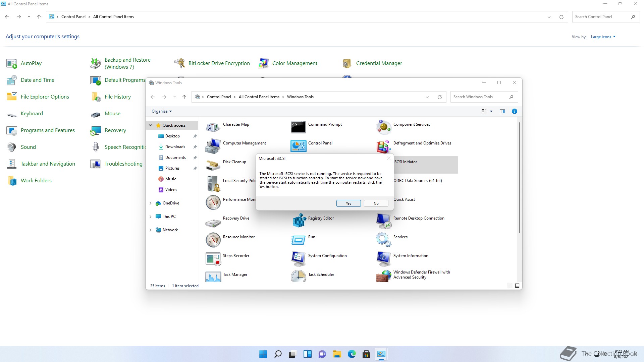Click No in Microsoft iSCSI dialog
Screen dimensions: 644x362
[x=376, y=203]
